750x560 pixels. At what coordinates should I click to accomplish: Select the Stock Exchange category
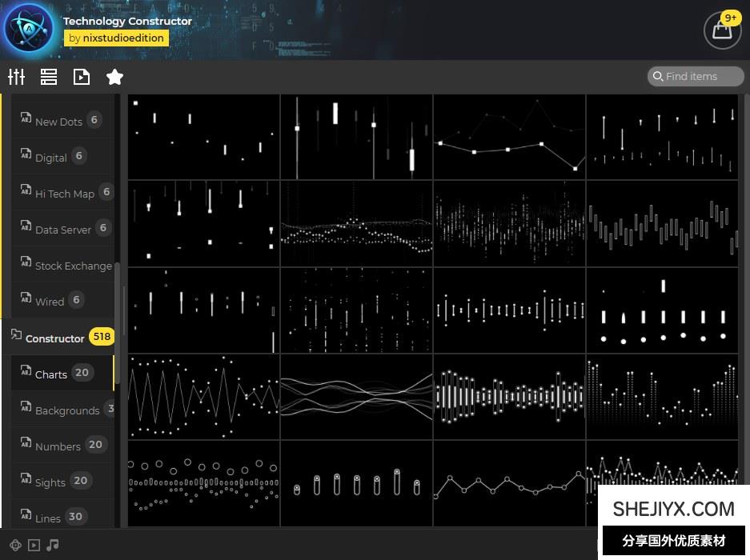pyautogui.click(x=73, y=266)
